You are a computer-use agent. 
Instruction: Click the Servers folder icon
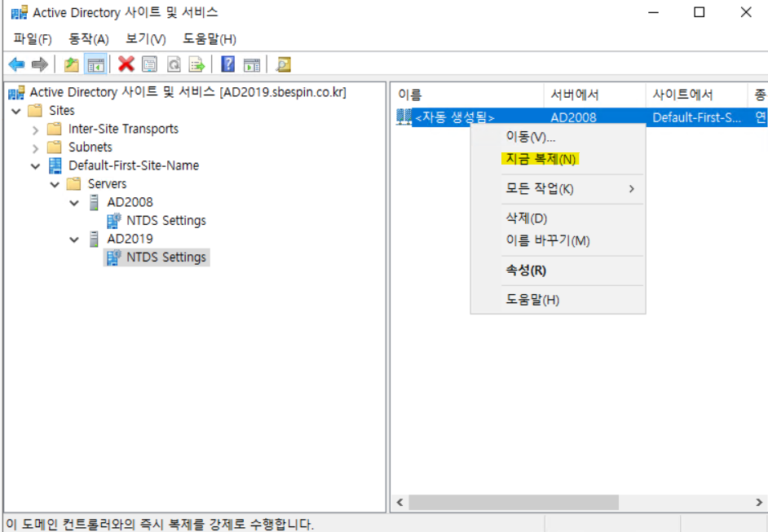(x=73, y=184)
